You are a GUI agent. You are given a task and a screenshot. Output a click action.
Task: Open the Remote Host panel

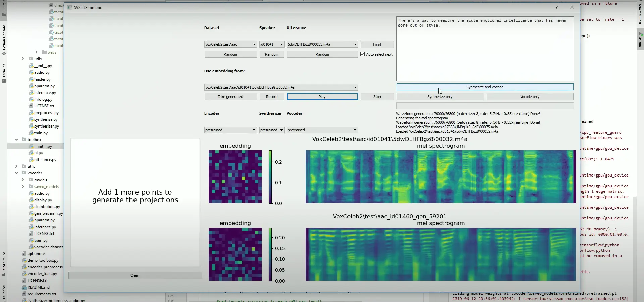tap(641, 13)
